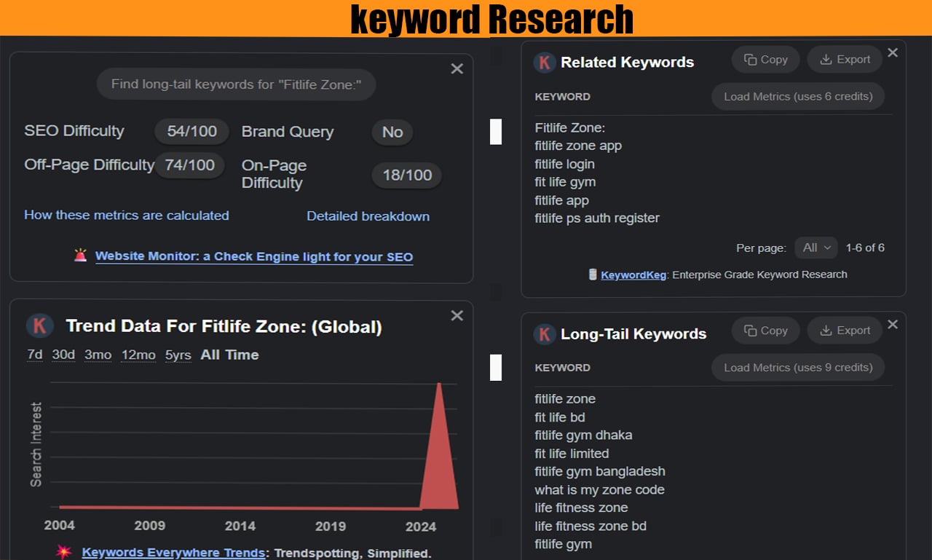The width and height of the screenshot is (932, 560).
Task: Select related keyword 'Fitlife Zone:'
Action: (x=569, y=127)
